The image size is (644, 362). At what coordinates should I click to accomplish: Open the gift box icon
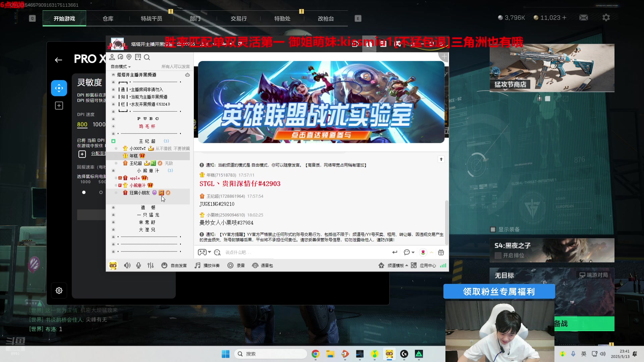(441, 252)
